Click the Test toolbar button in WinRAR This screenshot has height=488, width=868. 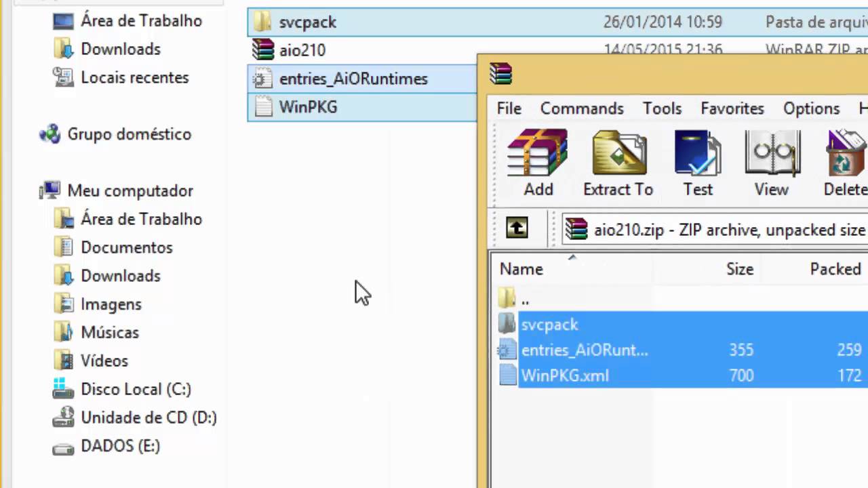pos(698,163)
